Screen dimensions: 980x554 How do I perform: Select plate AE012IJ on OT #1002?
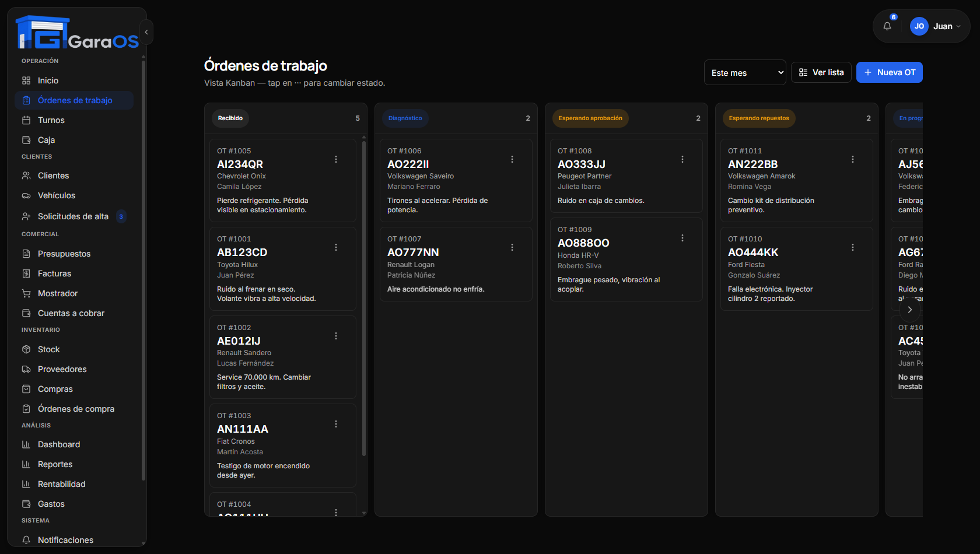point(239,341)
